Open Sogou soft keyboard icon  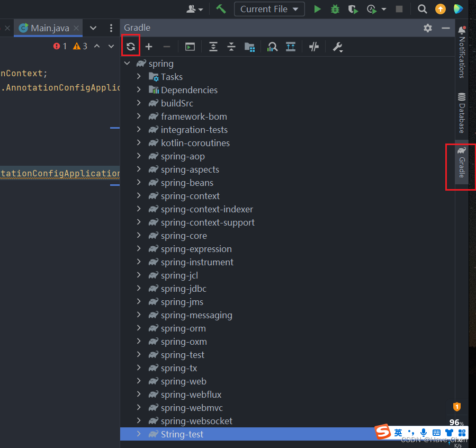point(436,433)
